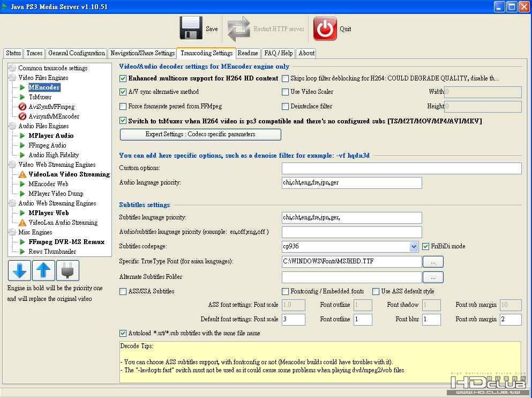Browse for the Specific TrueType Font file
The height and width of the screenshot is (398, 532).
pyautogui.click(x=433, y=262)
